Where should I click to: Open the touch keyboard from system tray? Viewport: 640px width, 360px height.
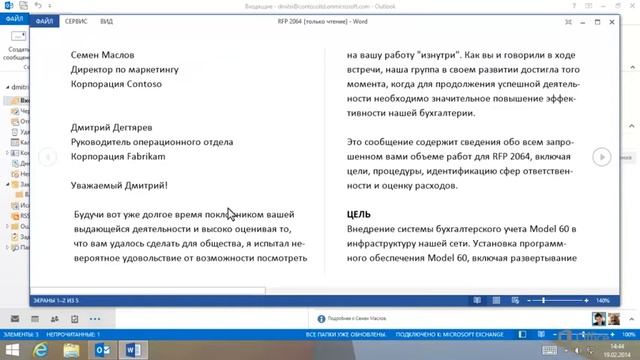coord(549,350)
